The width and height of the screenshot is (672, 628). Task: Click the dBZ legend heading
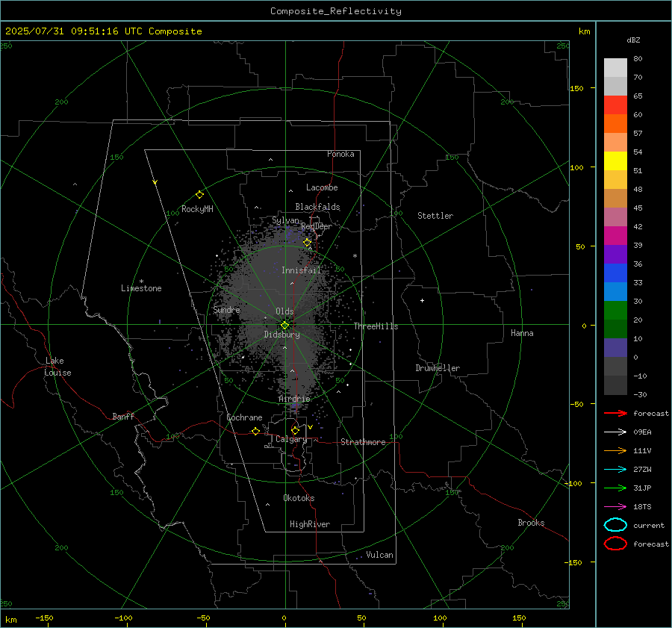(633, 40)
